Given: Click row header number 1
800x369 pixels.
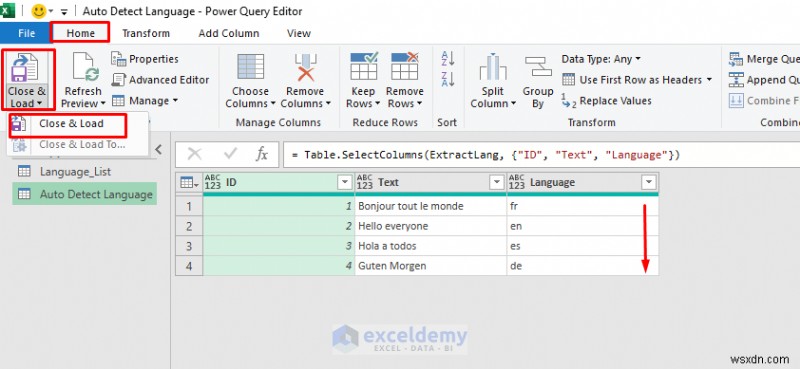Looking at the screenshot, I should [189, 207].
